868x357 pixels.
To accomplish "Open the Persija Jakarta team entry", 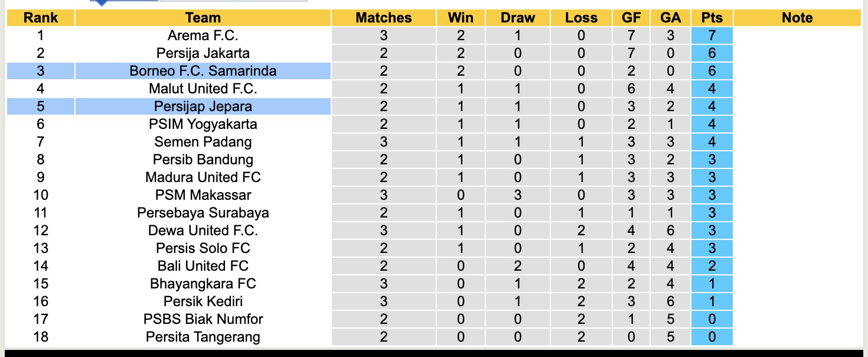I will coord(203,53).
